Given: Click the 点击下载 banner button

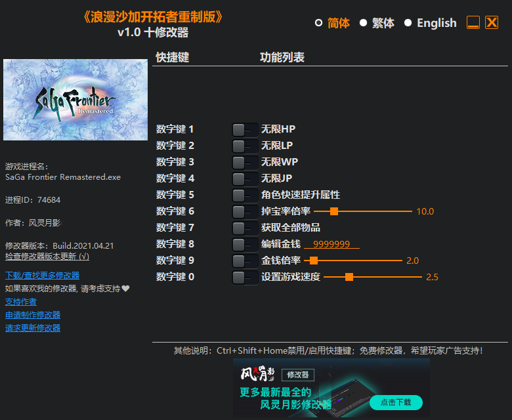Looking at the screenshot, I should tap(396, 402).
